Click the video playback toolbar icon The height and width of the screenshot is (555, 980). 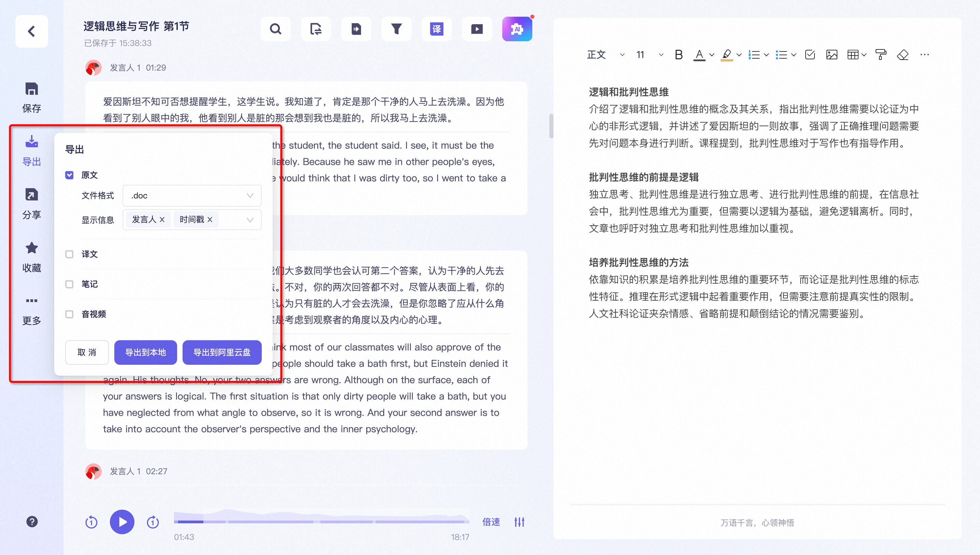[476, 29]
